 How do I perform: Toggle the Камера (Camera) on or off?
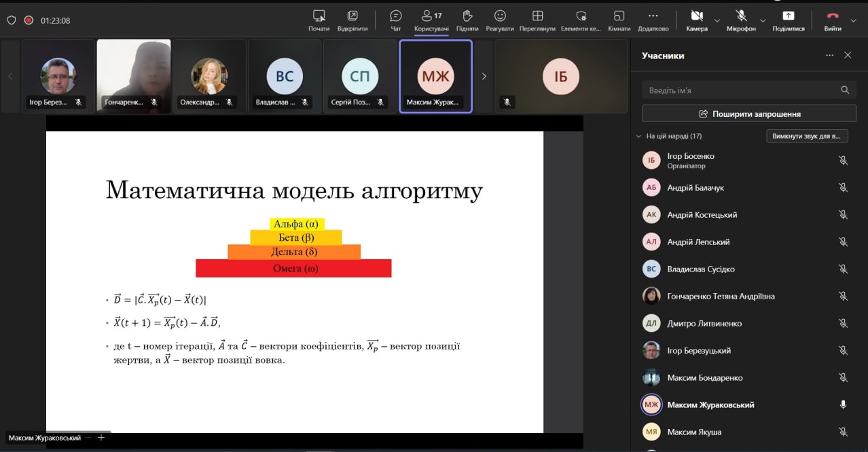point(696,16)
